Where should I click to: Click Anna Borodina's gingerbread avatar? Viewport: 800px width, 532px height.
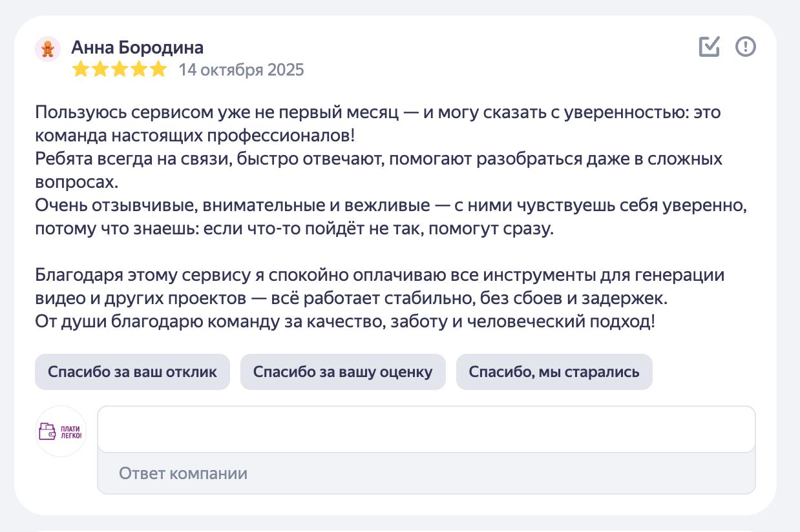(x=47, y=49)
